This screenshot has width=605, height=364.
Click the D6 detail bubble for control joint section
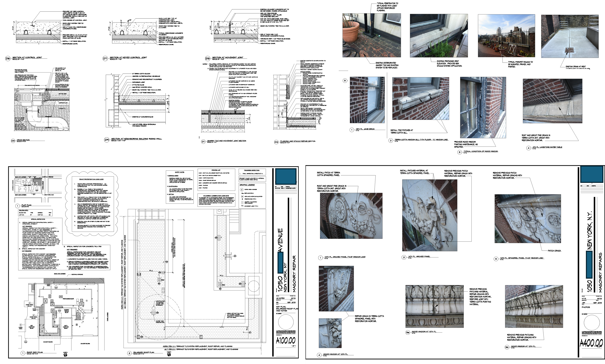point(8,59)
